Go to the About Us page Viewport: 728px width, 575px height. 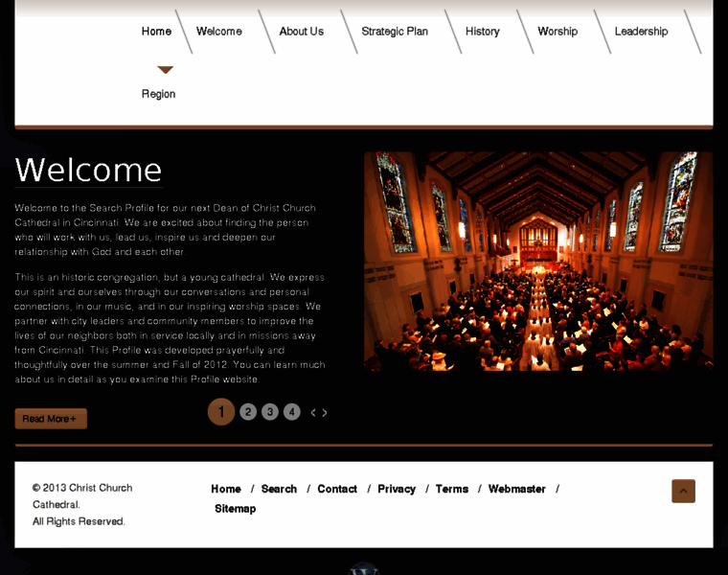[302, 31]
